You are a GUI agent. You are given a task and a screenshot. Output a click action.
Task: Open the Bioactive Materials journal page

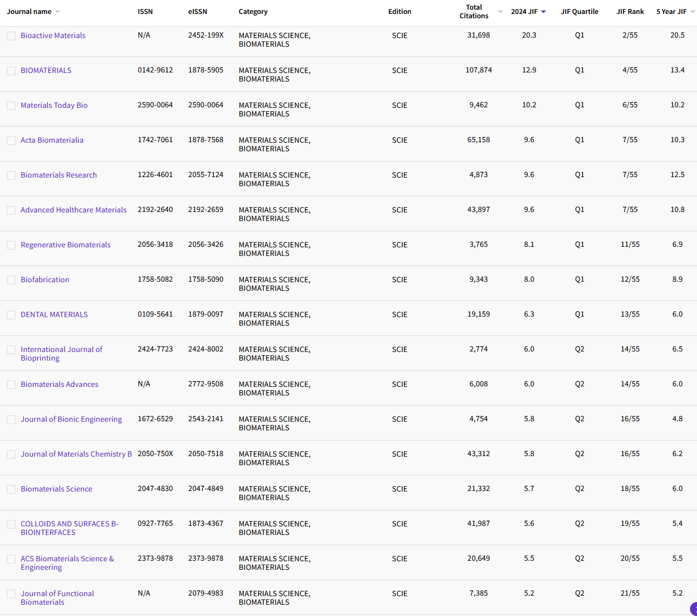point(53,35)
